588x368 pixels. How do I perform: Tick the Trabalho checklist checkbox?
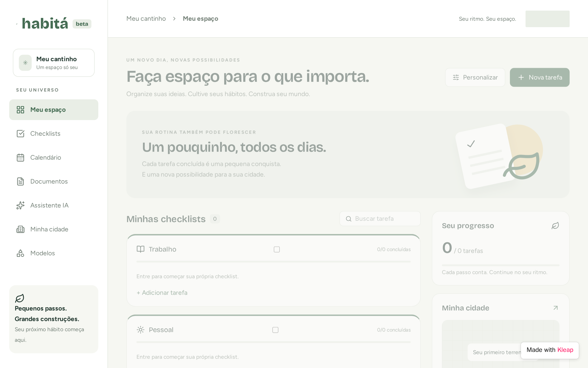click(x=277, y=250)
